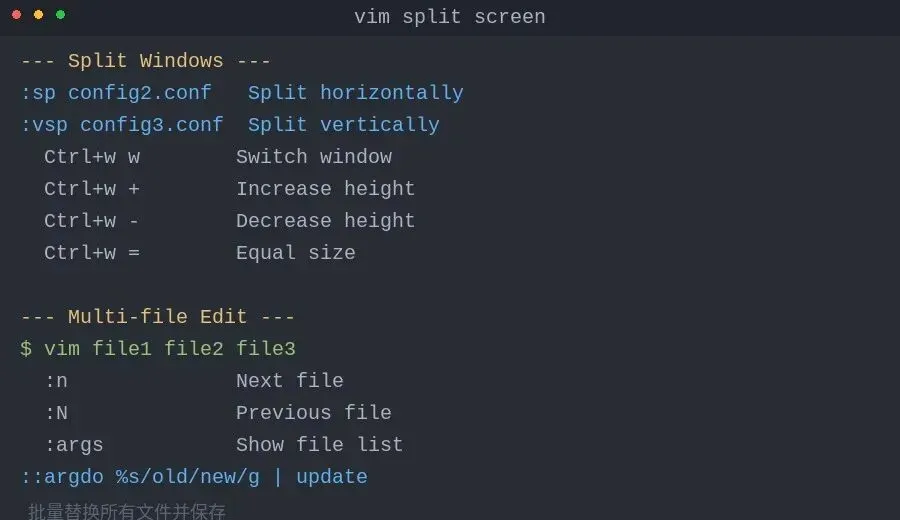Click the 'Switch window' description
Viewport: 900px width, 520px height.
pyautogui.click(x=314, y=157)
